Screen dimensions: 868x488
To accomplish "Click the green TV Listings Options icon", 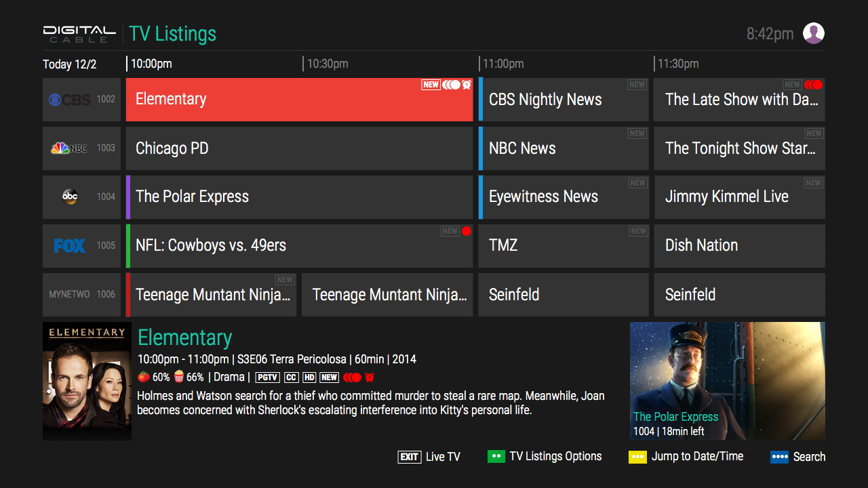I will [496, 457].
